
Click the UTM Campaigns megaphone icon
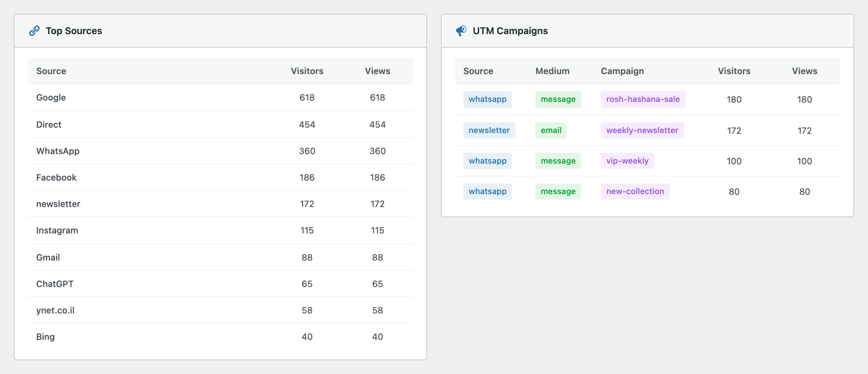coord(461,31)
